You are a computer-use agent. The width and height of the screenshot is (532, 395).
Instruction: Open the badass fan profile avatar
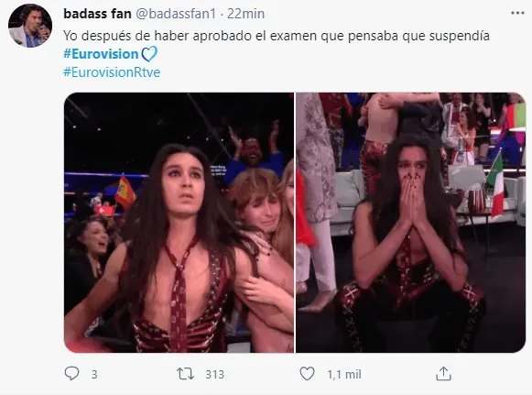pyautogui.click(x=30, y=26)
